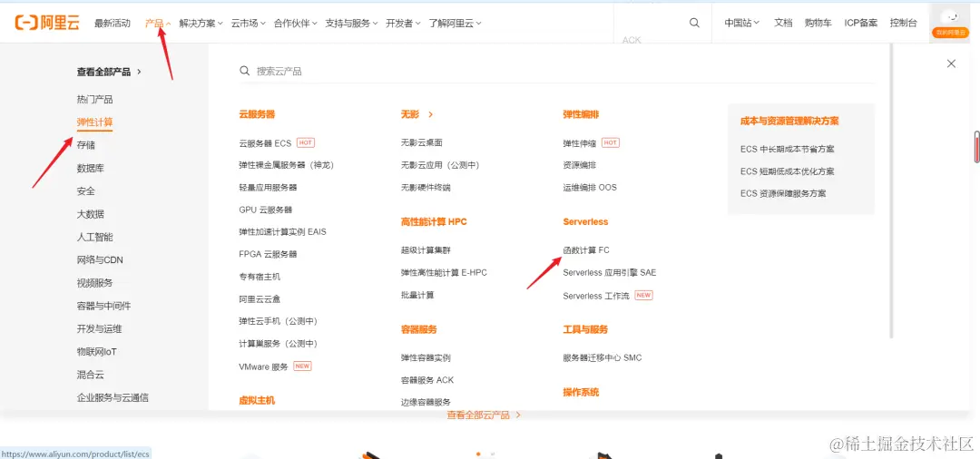980x459 pixels.
Task: Click arrow beside 无影 heading
Action: [x=431, y=115]
